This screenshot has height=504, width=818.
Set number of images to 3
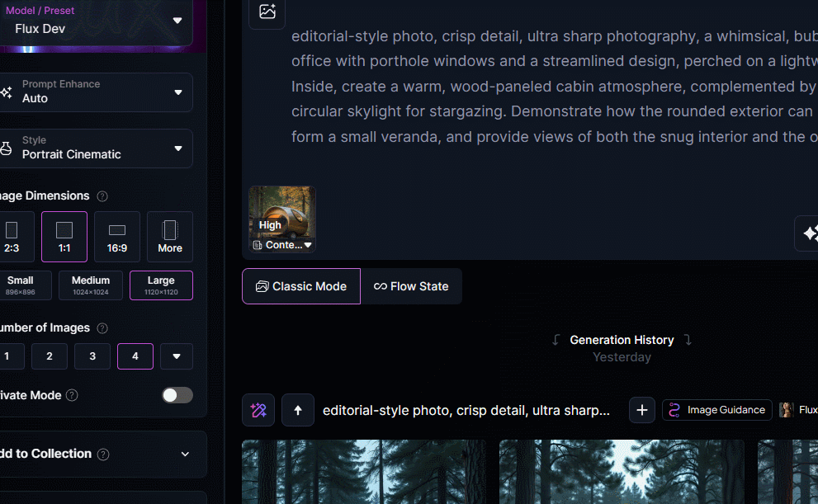point(92,356)
